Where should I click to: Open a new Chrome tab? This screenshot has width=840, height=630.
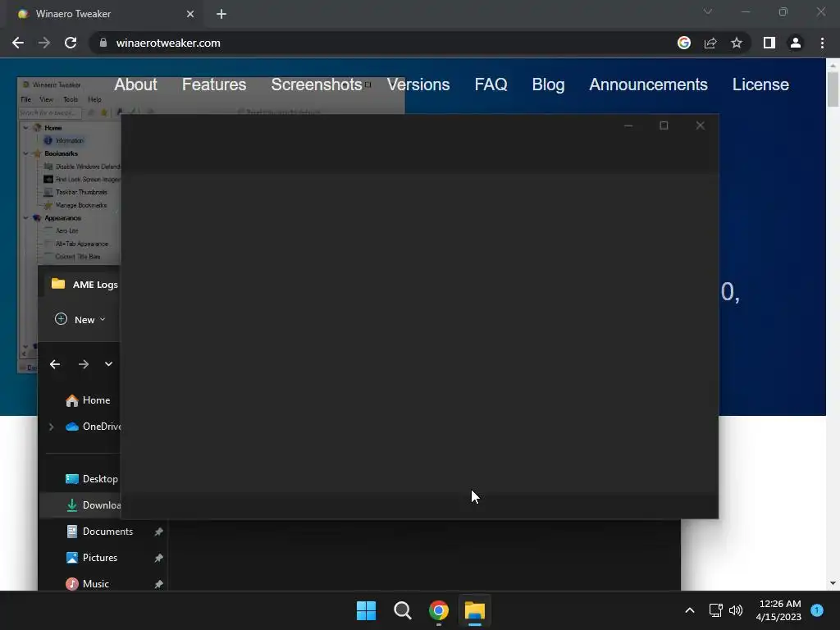221,14
